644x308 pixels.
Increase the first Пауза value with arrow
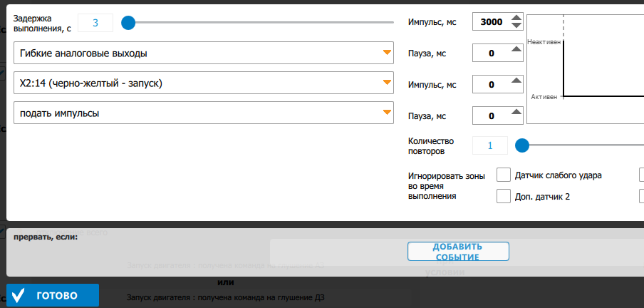point(517,49)
